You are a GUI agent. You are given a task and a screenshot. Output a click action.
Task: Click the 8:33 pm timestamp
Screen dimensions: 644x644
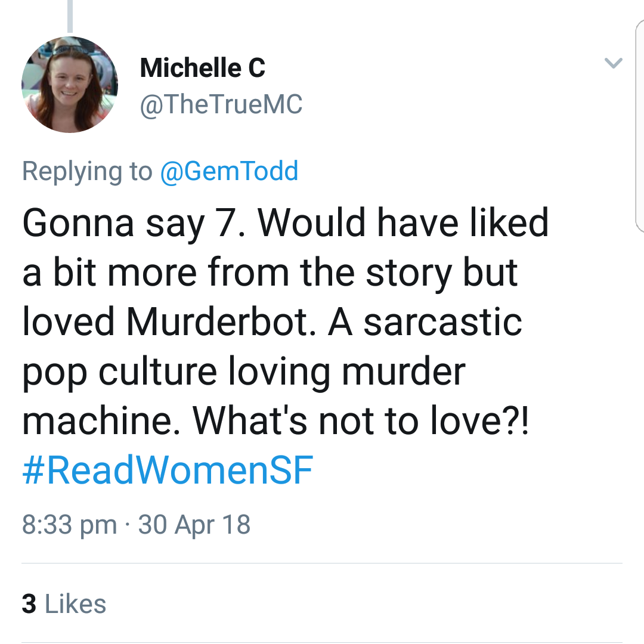tap(69, 525)
